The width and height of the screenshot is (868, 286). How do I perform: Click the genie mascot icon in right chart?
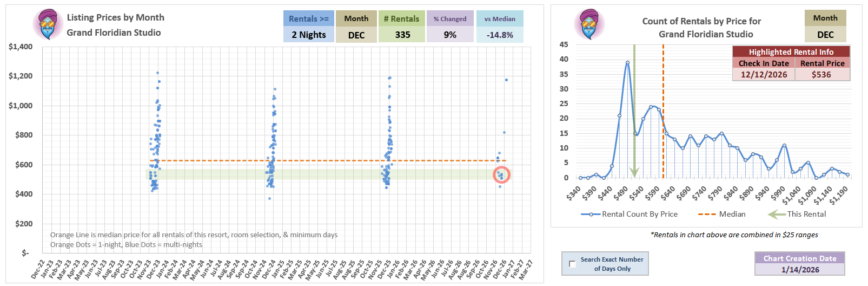click(589, 25)
